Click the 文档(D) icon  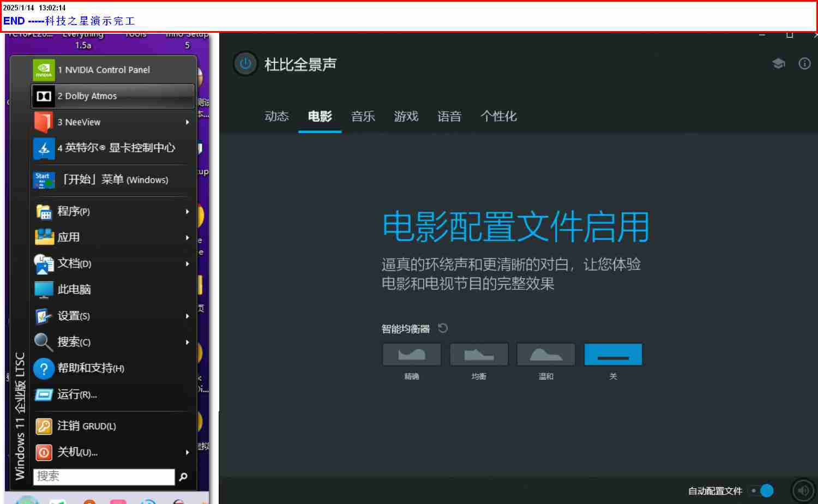(x=44, y=264)
